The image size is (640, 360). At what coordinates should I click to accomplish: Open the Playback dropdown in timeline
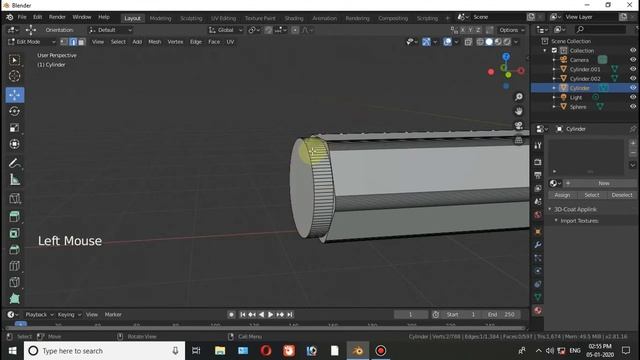point(40,314)
